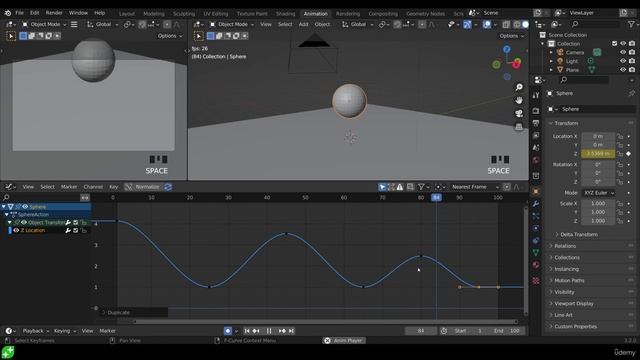Image resolution: width=640 pixels, height=360 pixels.
Task: Expand the Light item in outliner
Action: [x=551, y=61]
